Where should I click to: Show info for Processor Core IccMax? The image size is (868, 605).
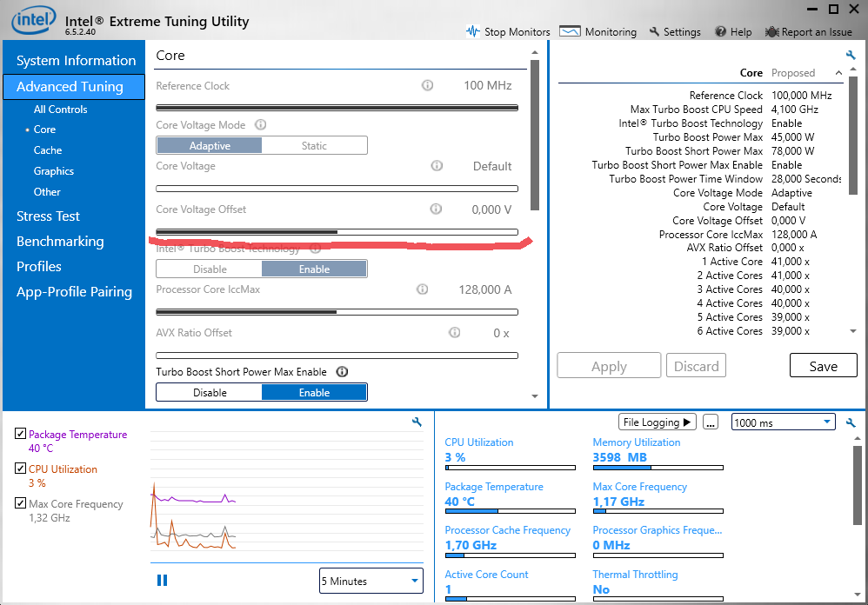coord(423,289)
